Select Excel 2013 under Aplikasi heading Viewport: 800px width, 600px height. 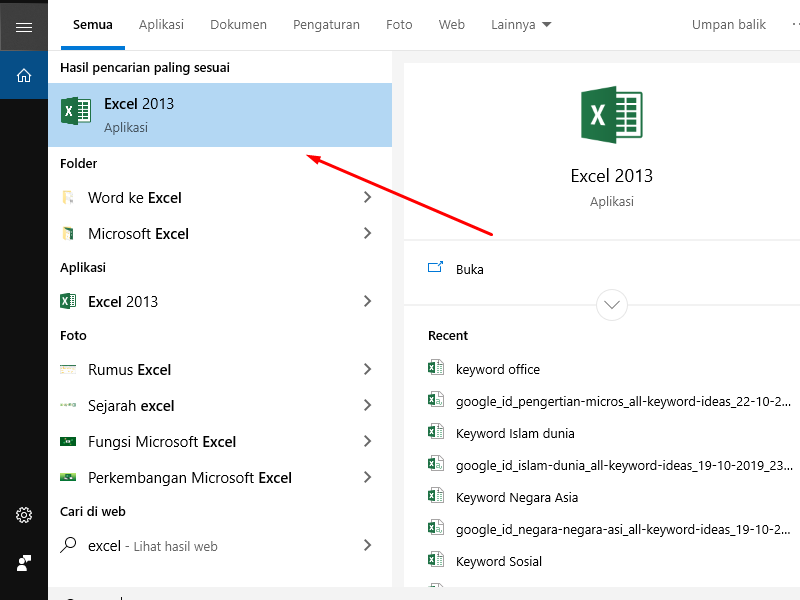coord(220,302)
